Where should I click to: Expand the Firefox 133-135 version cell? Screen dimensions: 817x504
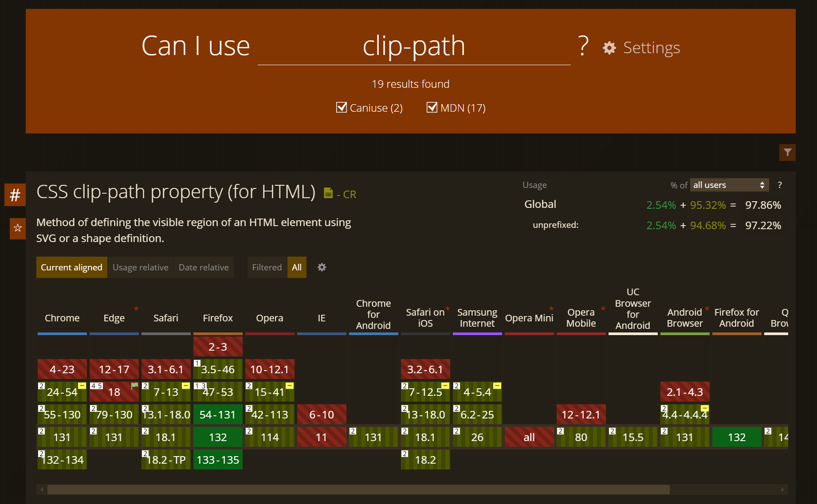218,460
